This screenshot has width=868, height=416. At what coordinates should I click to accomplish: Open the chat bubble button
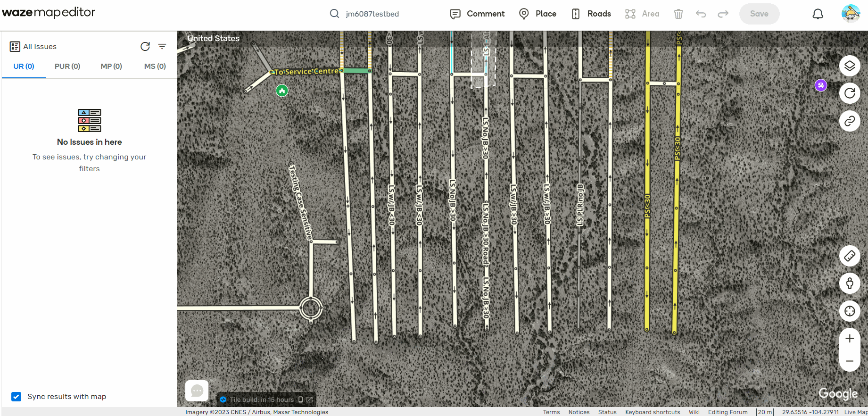197,391
